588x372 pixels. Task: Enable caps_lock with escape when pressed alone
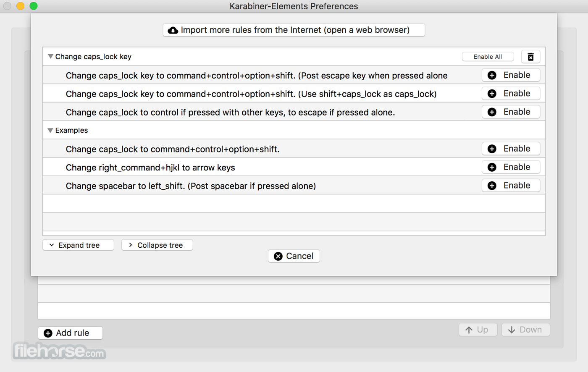(x=511, y=75)
